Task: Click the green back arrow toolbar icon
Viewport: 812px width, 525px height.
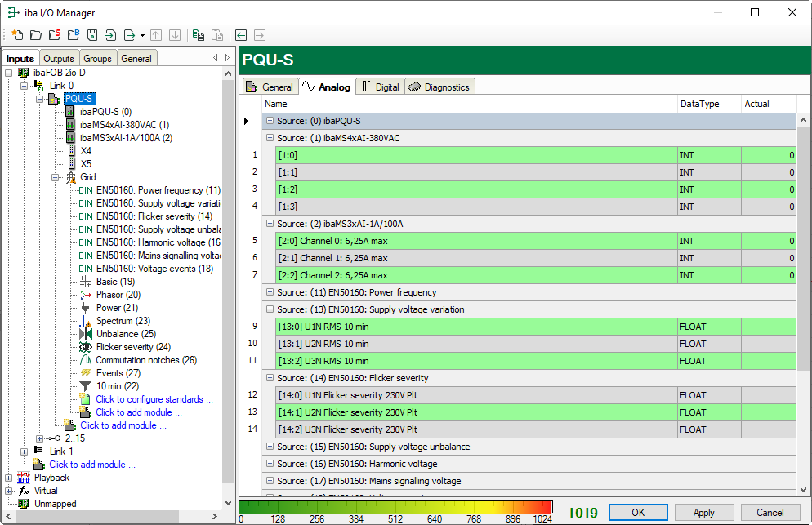Action: pyautogui.click(x=241, y=35)
